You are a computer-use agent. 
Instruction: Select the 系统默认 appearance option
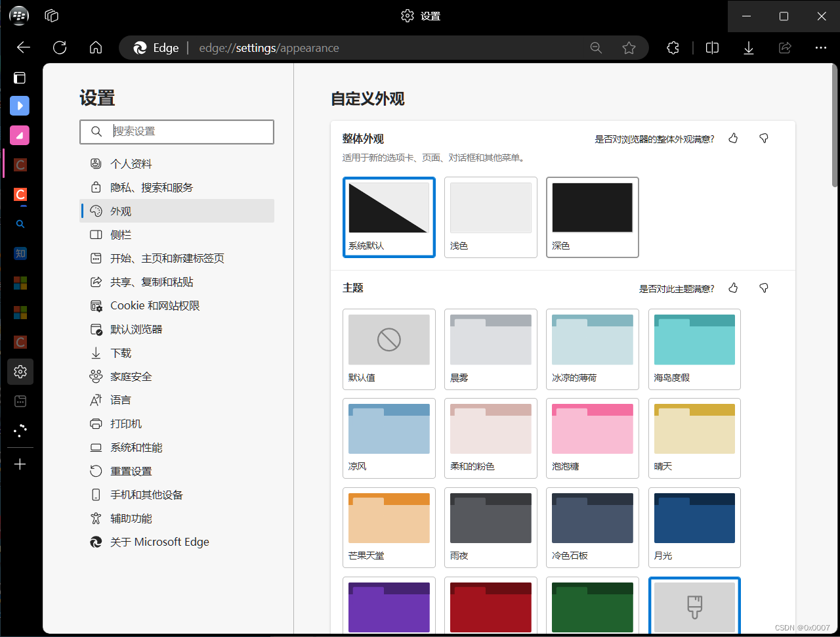tap(389, 217)
